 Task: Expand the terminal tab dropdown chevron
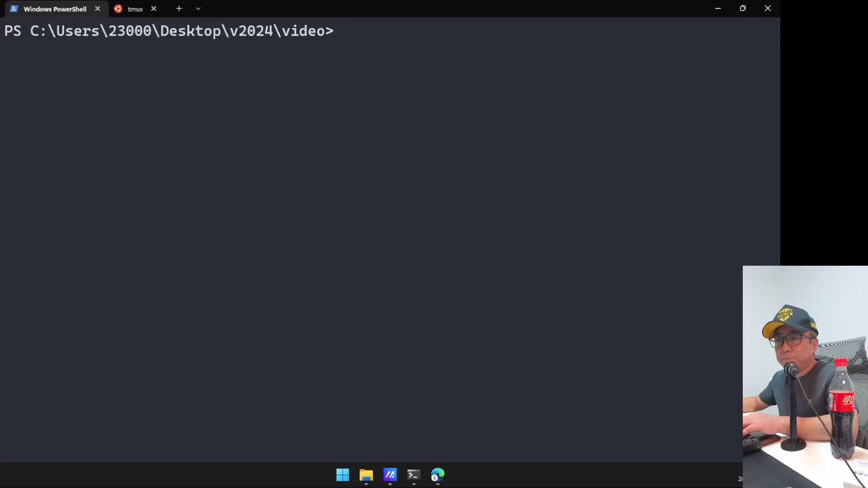click(198, 9)
